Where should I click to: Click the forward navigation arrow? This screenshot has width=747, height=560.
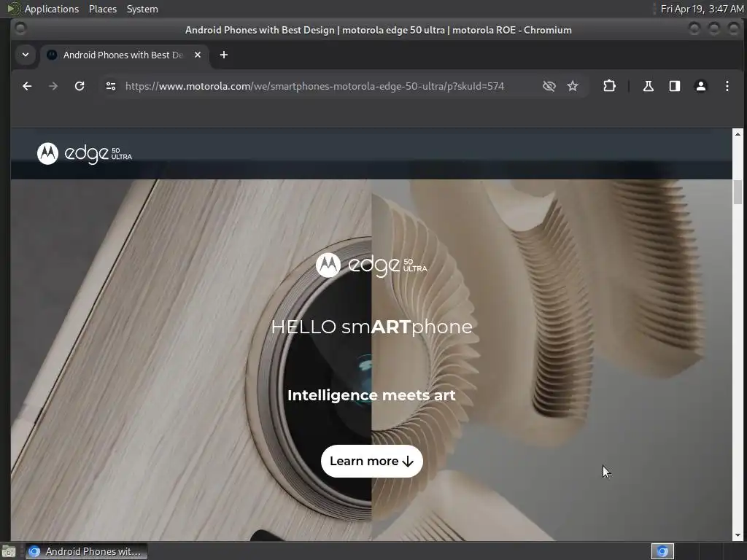[x=53, y=86]
